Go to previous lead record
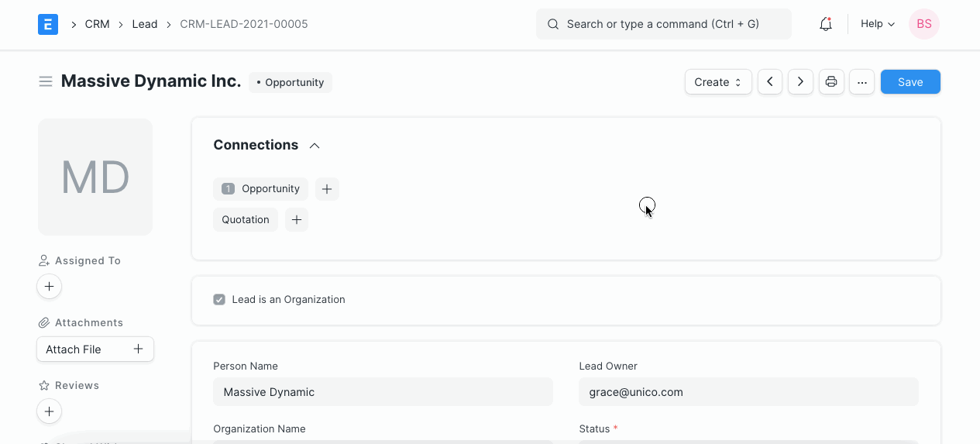Image resolution: width=980 pixels, height=444 pixels. pyautogui.click(x=769, y=82)
